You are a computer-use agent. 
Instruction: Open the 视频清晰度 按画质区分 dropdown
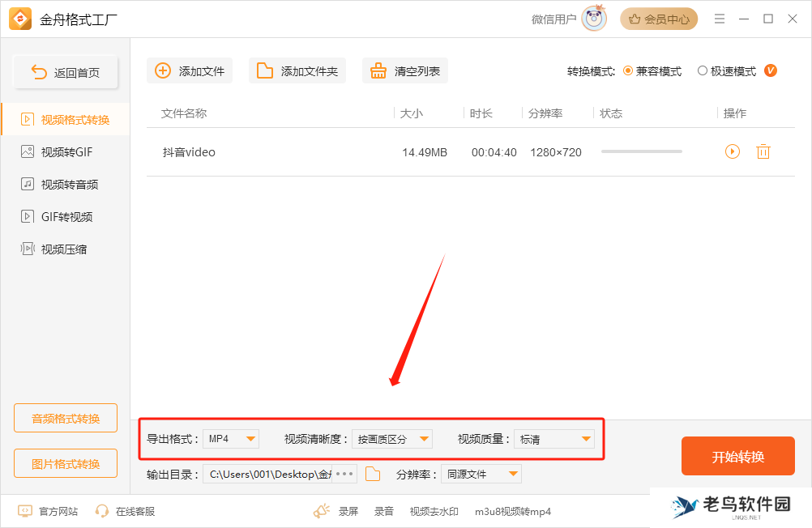(x=392, y=439)
